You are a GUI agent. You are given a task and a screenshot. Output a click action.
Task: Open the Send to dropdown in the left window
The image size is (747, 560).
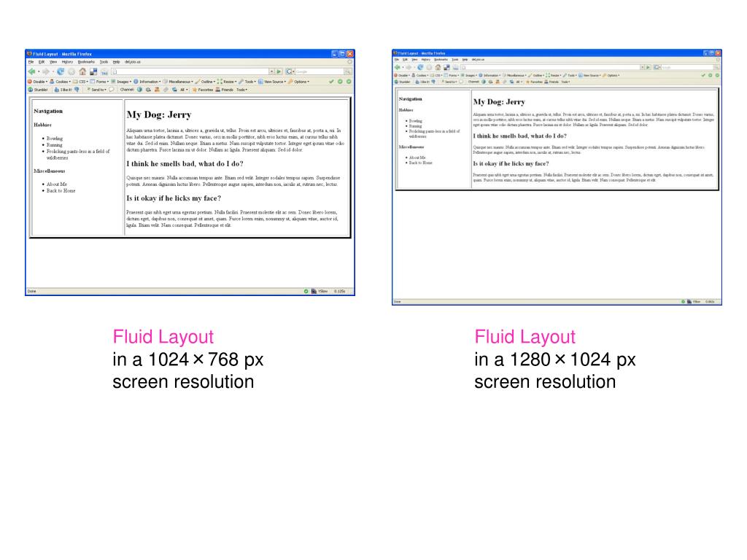(x=96, y=90)
